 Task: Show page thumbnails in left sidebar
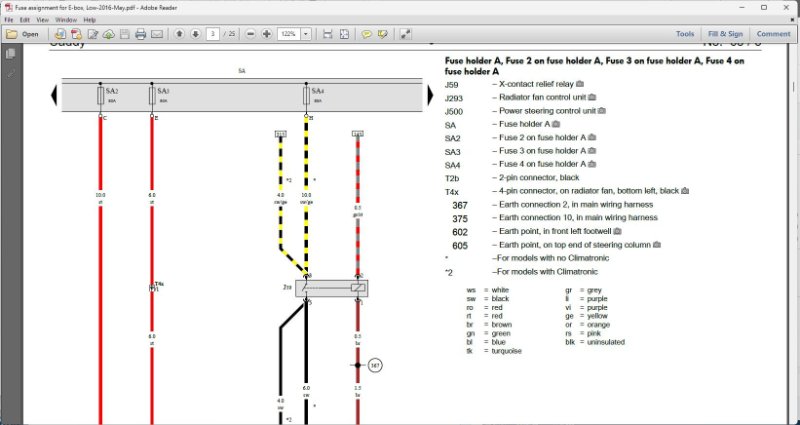[10, 54]
